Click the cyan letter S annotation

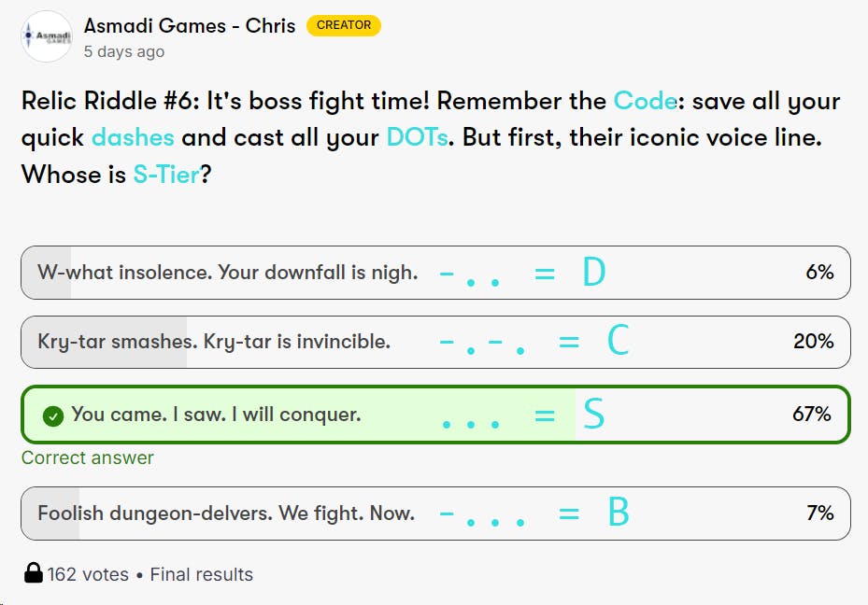593,415
